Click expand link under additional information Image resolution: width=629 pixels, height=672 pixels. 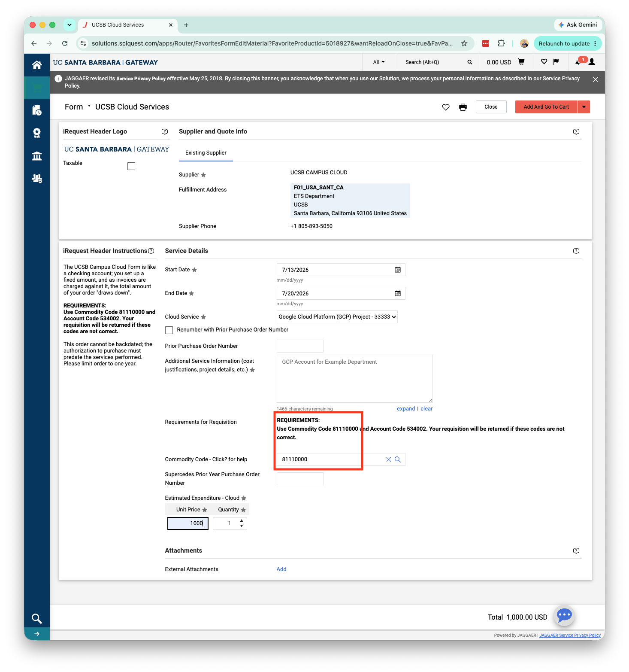[x=406, y=409]
